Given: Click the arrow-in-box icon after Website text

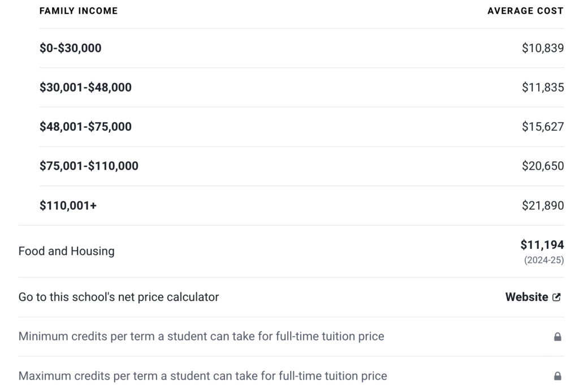Looking at the screenshot, I should (x=557, y=296).
